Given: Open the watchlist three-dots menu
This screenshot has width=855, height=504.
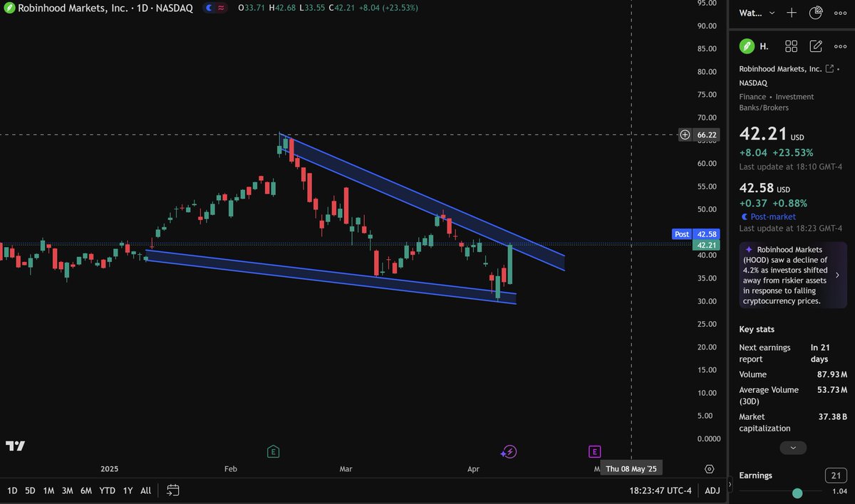Looking at the screenshot, I should (840, 13).
